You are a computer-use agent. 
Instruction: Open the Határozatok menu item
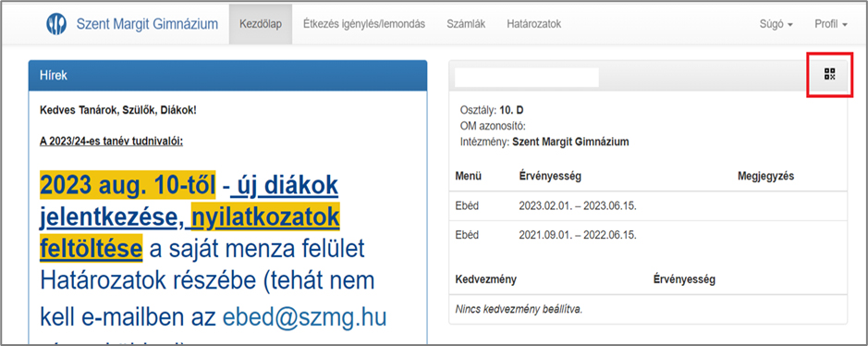(533, 24)
